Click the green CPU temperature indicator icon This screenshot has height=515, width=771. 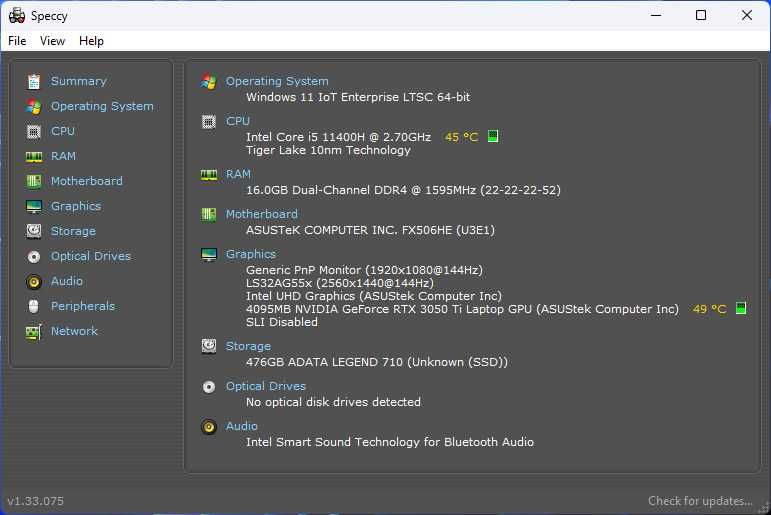click(x=493, y=136)
